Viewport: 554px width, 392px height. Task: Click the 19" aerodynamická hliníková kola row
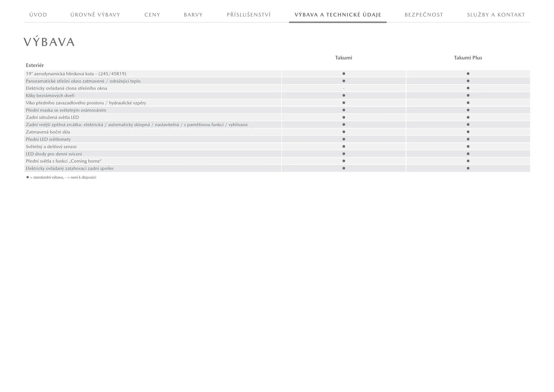(76, 74)
